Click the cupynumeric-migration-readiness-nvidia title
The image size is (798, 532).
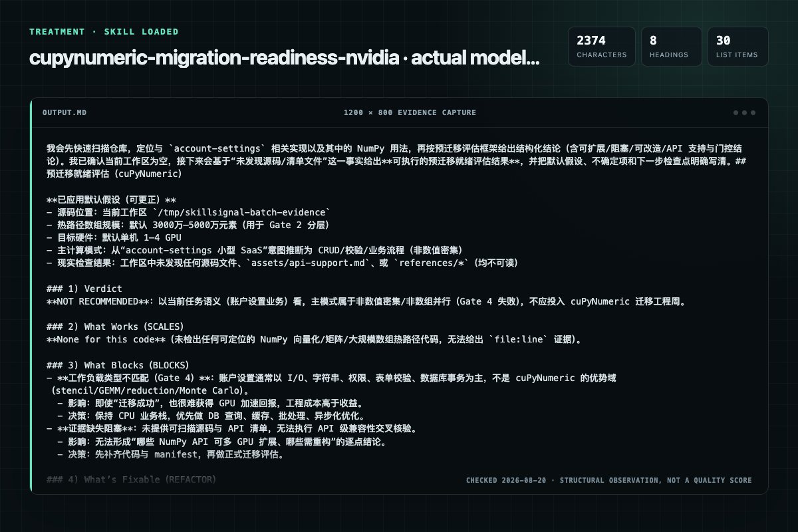285,59
